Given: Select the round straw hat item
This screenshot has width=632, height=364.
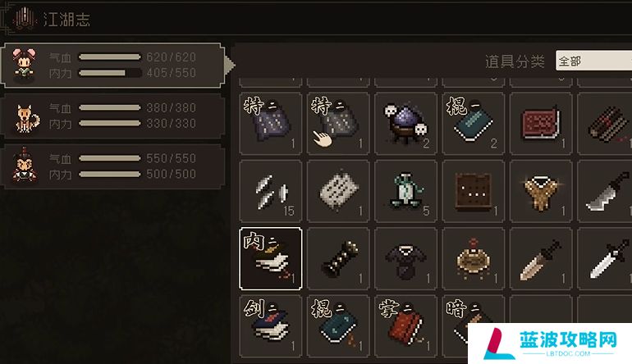Looking at the screenshot, I should click(474, 258).
